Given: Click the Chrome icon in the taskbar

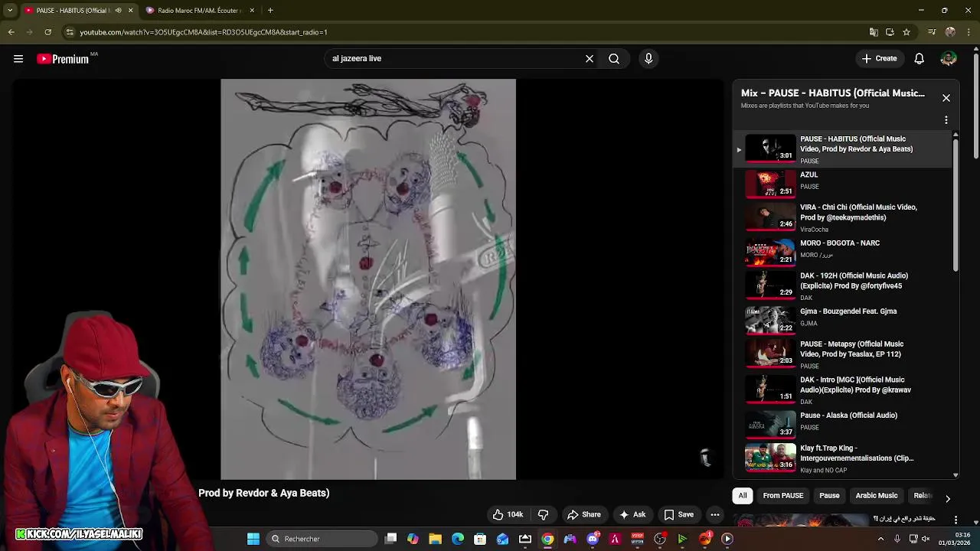Looking at the screenshot, I should point(547,539).
